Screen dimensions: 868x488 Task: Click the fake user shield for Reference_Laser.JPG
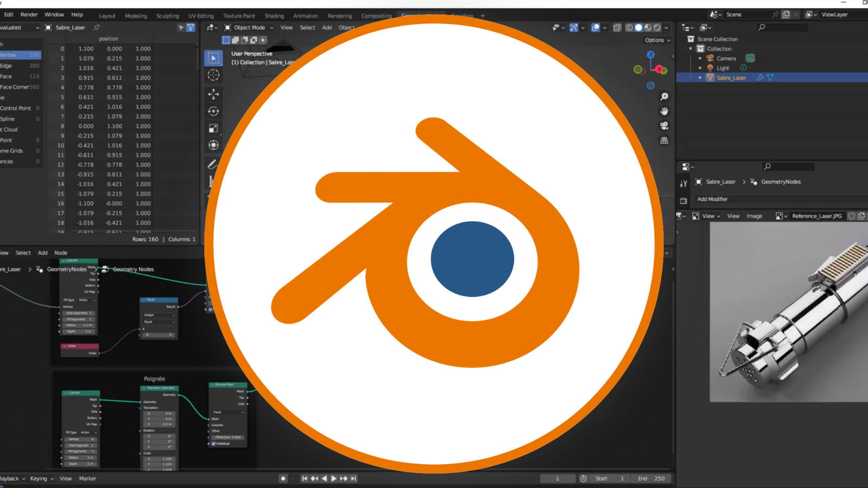(852, 216)
